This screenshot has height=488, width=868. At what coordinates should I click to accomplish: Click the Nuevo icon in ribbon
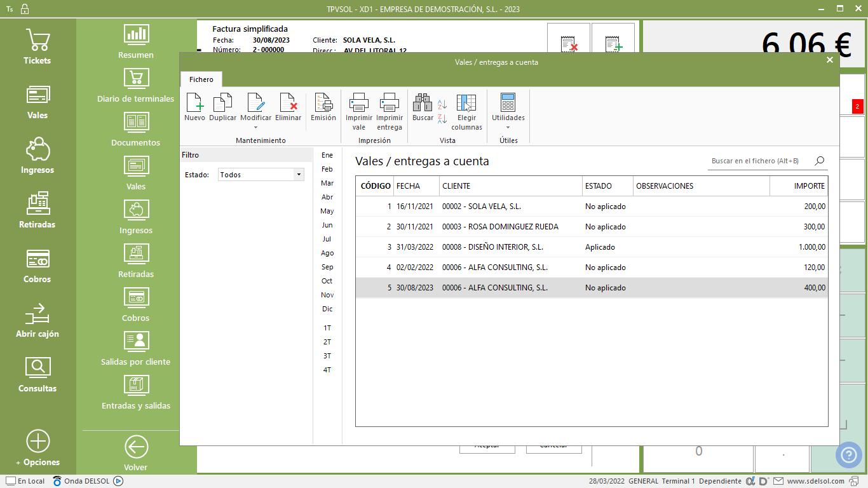[194, 103]
